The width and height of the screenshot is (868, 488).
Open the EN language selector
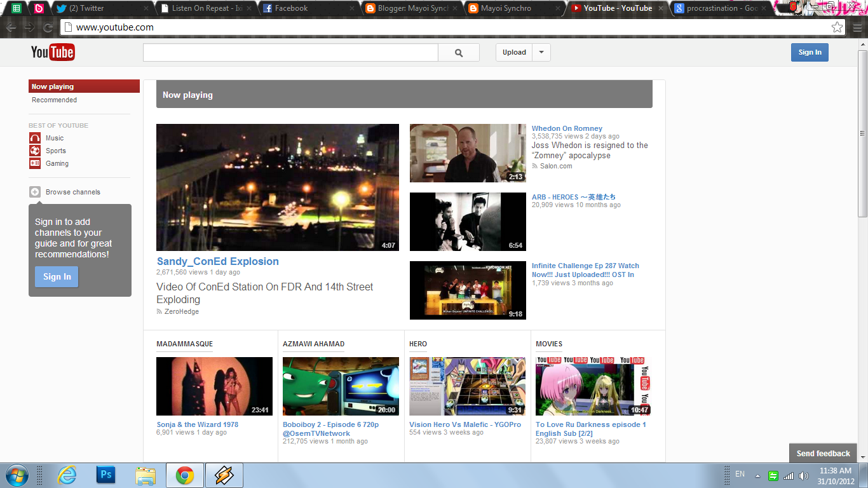(x=740, y=474)
